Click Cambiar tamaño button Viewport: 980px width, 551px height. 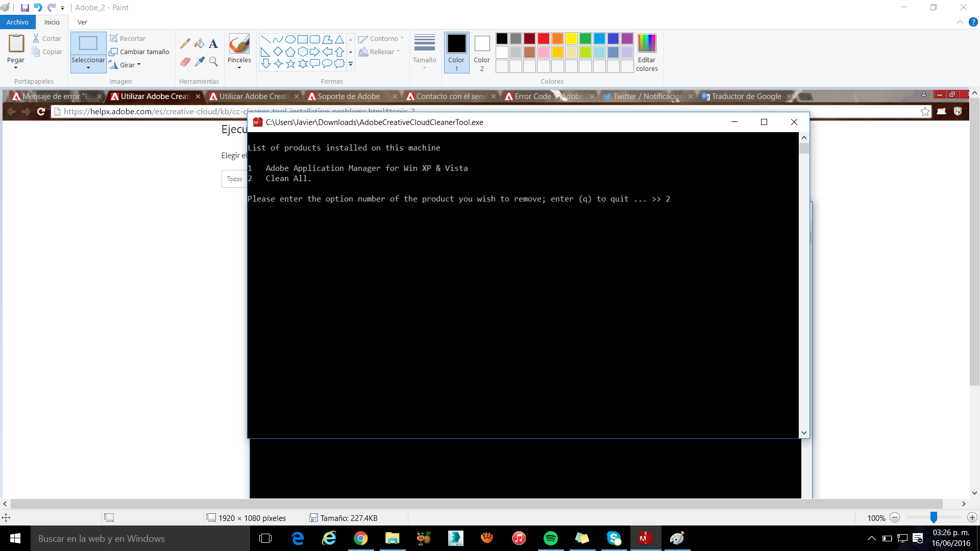[139, 52]
